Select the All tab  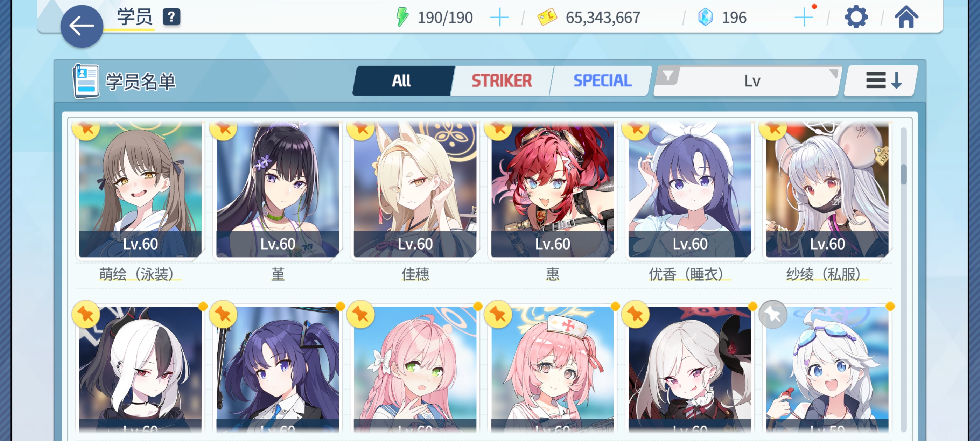(402, 80)
